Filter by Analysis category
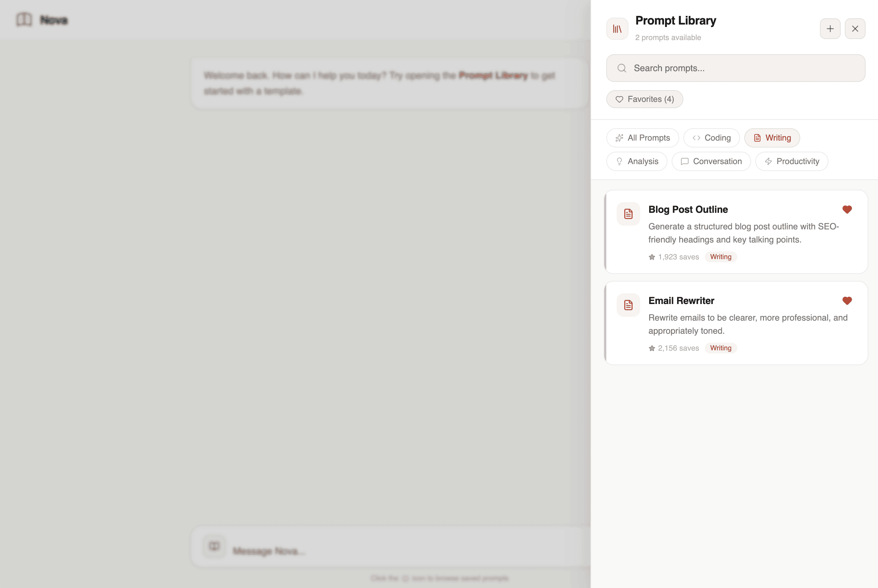The height and width of the screenshot is (588, 878). (x=636, y=161)
